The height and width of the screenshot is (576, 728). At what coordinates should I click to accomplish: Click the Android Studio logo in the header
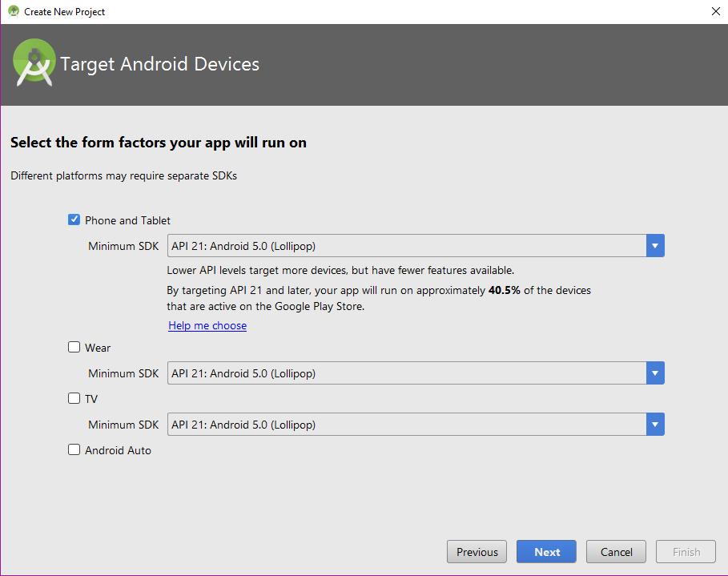[x=34, y=62]
